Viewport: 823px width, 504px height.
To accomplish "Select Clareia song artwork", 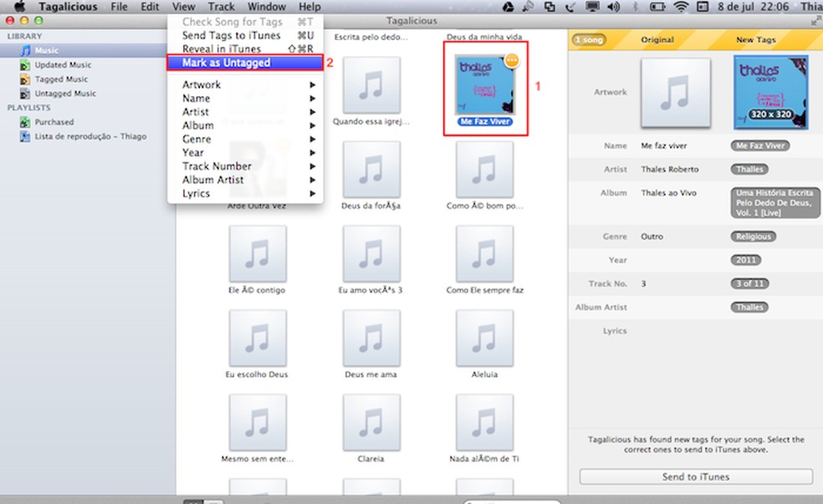I will coord(371,423).
